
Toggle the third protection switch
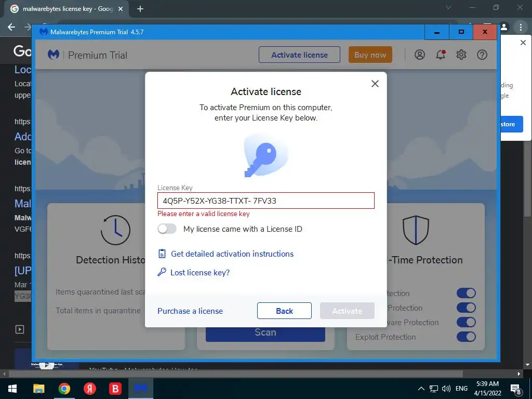tap(466, 322)
